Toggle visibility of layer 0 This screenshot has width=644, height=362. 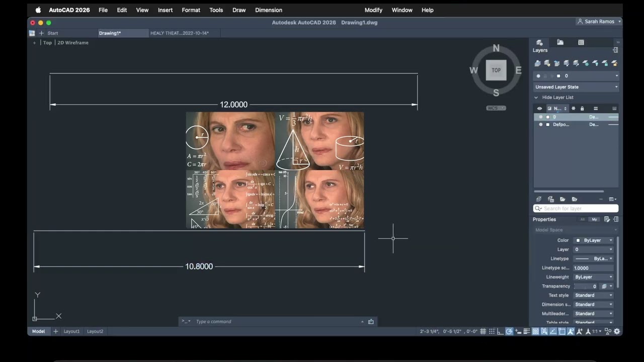(541, 117)
